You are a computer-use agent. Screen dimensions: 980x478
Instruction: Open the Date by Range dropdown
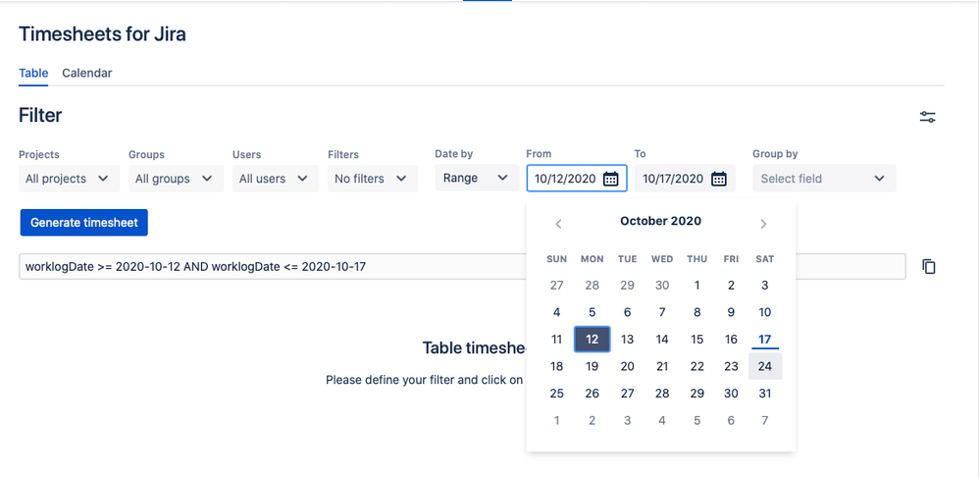click(x=477, y=178)
